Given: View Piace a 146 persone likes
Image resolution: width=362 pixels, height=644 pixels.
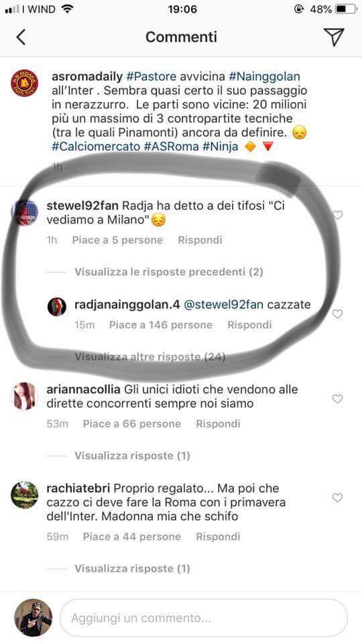Looking at the screenshot, I should point(160,325).
